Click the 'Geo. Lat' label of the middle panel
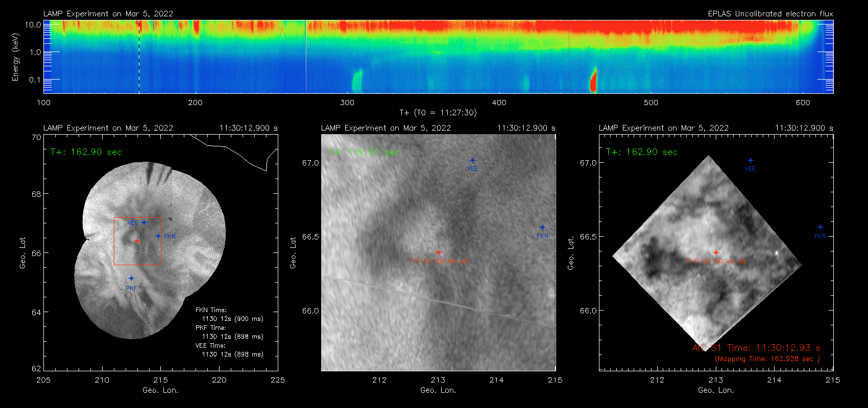868x408 pixels. [x=293, y=253]
